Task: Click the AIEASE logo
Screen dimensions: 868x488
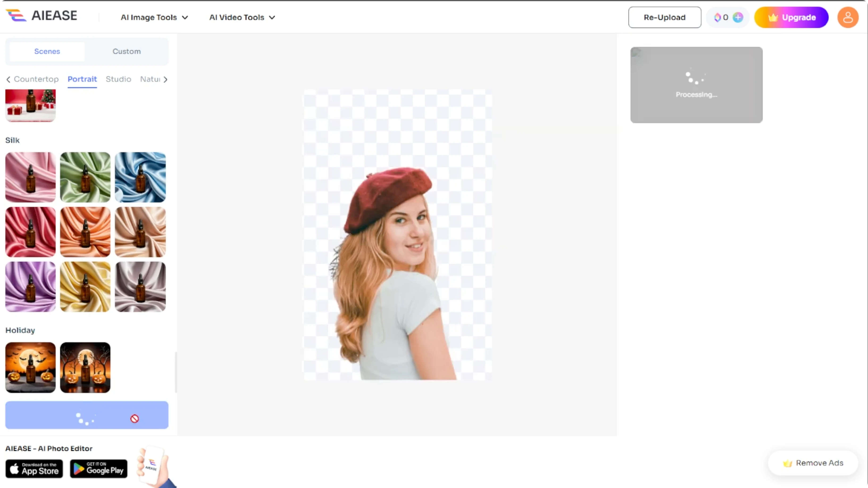Action: 42,16
